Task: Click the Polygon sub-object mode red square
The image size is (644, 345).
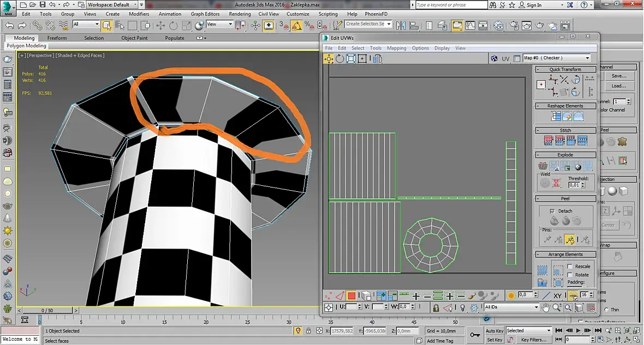Action: [351, 296]
